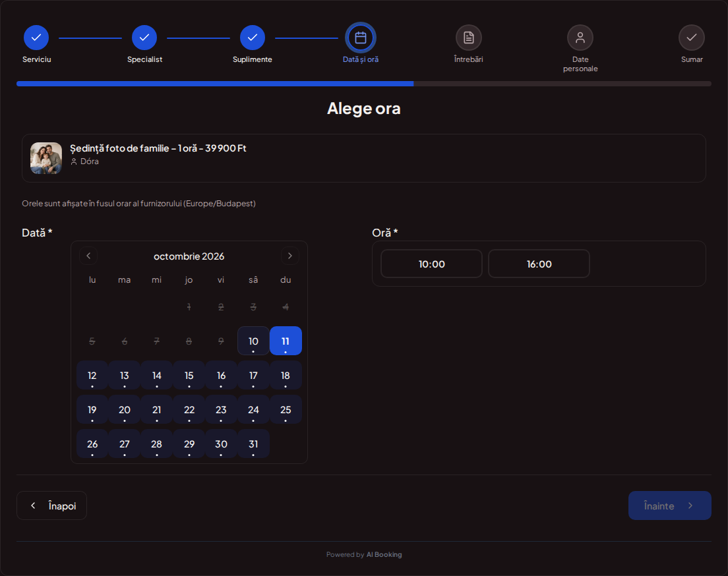The image size is (728, 576).
Task: Click the Serviciu step checkmark icon
Action: (36, 38)
